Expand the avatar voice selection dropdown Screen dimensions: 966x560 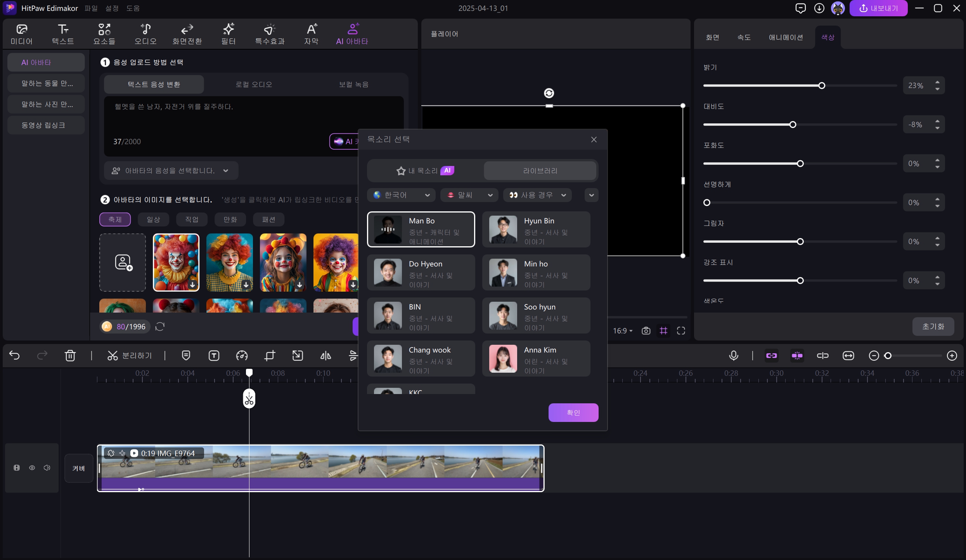171,171
